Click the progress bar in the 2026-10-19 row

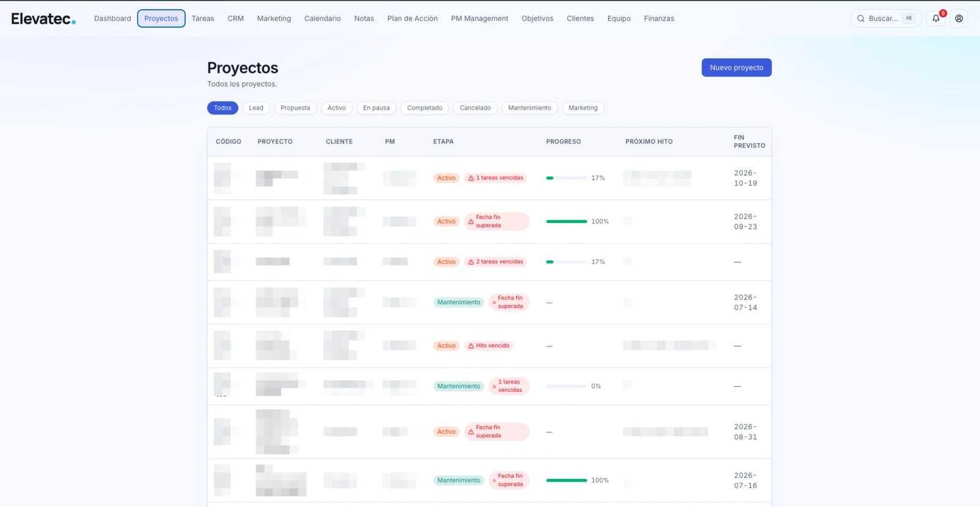pos(567,178)
